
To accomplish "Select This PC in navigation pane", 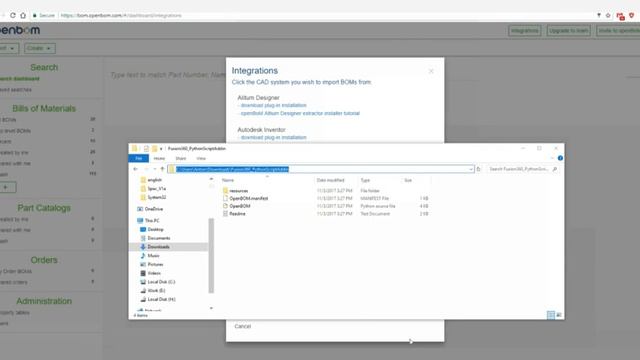I will pyautogui.click(x=152, y=220).
